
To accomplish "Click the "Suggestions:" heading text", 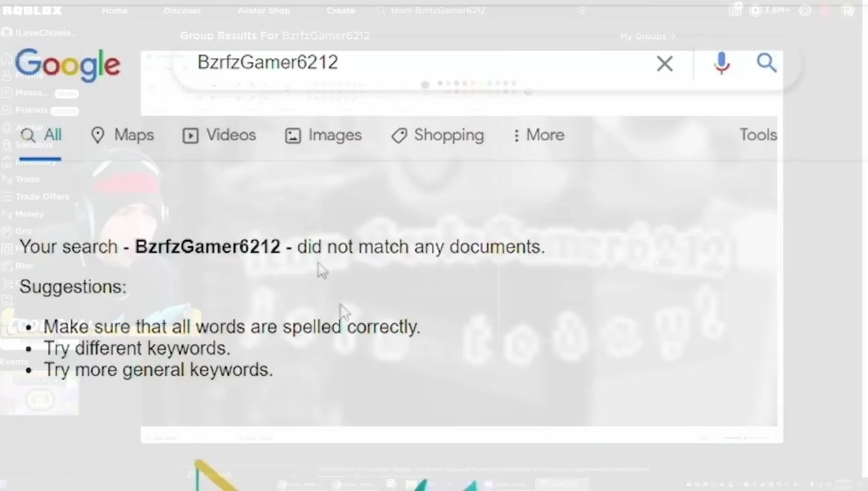I will [73, 287].
